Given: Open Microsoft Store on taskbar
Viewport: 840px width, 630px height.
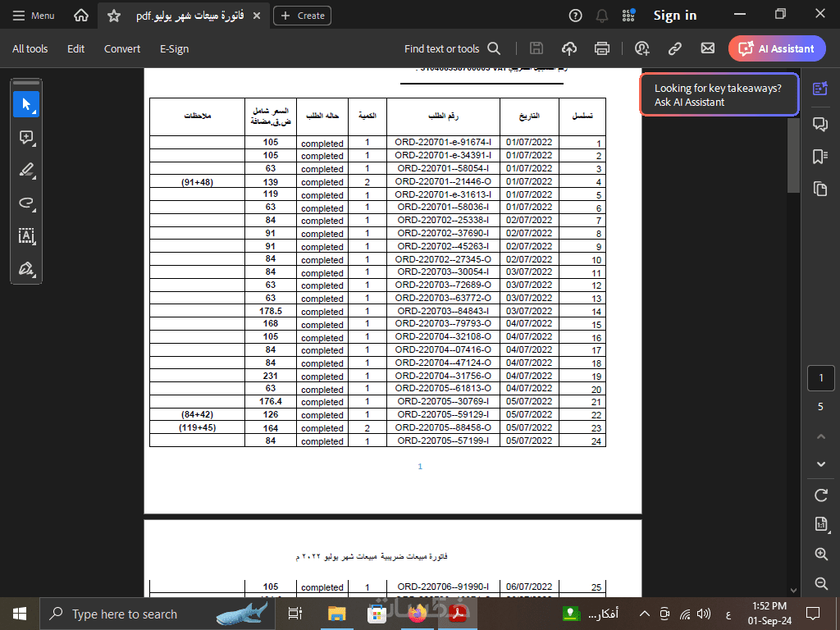Looking at the screenshot, I should click(377, 614).
